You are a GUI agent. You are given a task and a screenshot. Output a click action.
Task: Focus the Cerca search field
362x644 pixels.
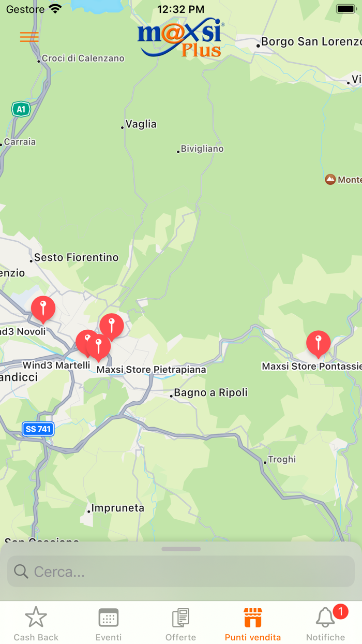pos(181,572)
